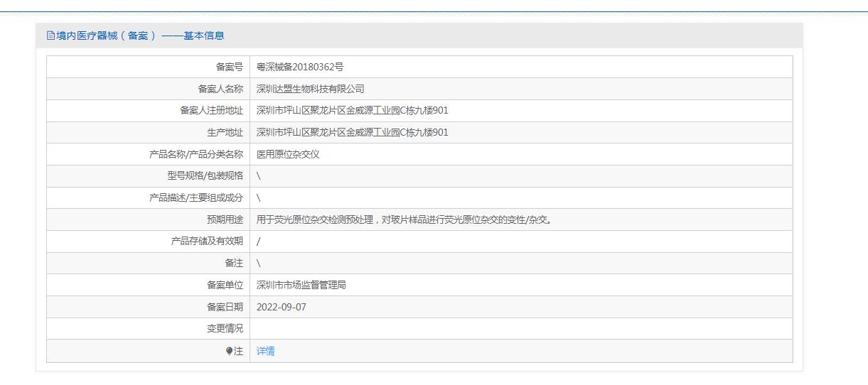Select product name 医用原位杂交仪

[288, 154]
